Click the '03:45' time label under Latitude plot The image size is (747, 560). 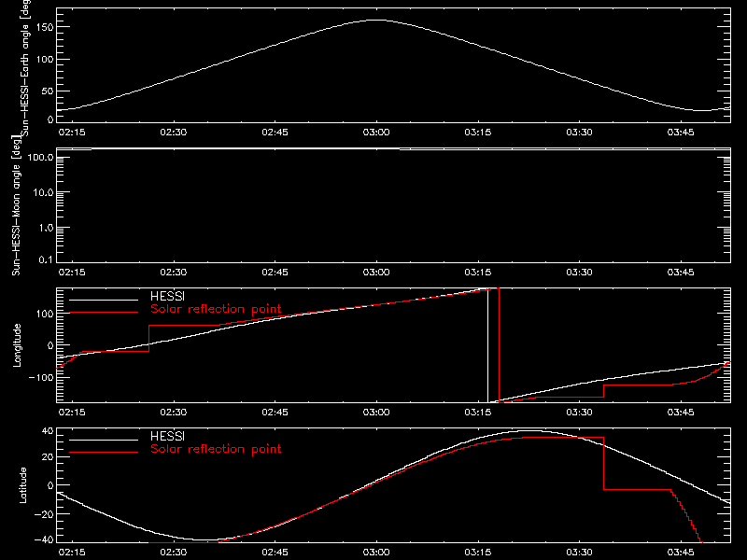click(681, 553)
